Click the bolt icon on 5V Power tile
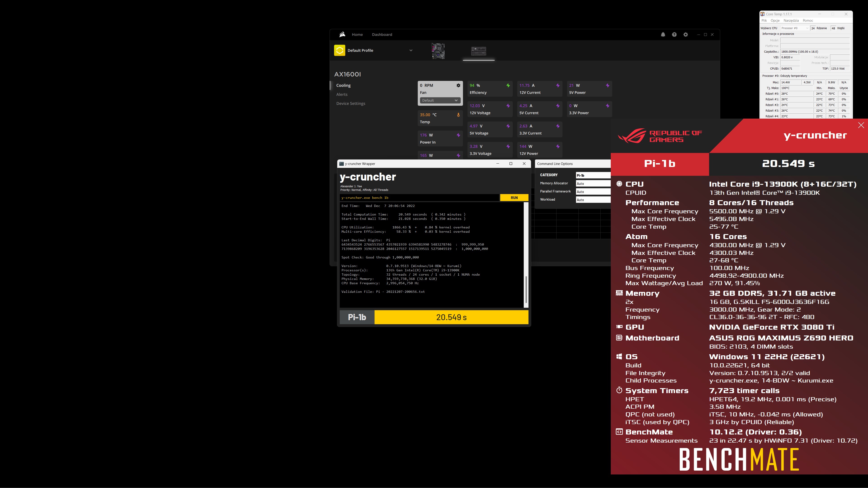This screenshot has width=868, height=488. pos(608,86)
